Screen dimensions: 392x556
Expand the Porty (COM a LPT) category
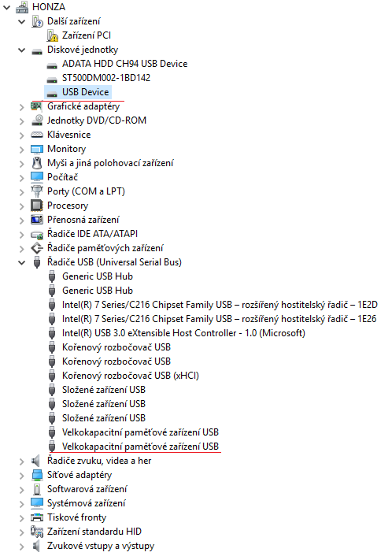tap(21, 192)
